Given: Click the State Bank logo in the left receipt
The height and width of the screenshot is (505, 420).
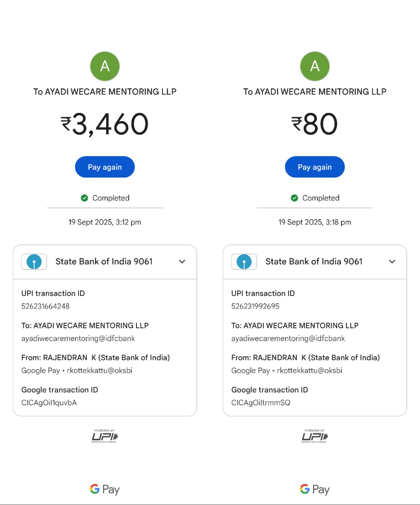Looking at the screenshot, I should point(34,262).
